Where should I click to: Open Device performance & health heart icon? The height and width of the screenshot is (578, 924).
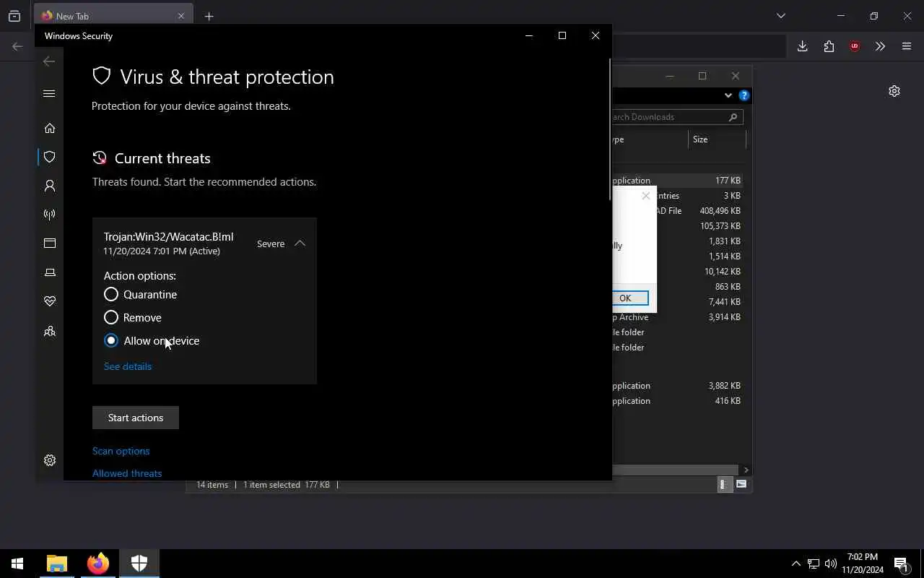point(50,301)
